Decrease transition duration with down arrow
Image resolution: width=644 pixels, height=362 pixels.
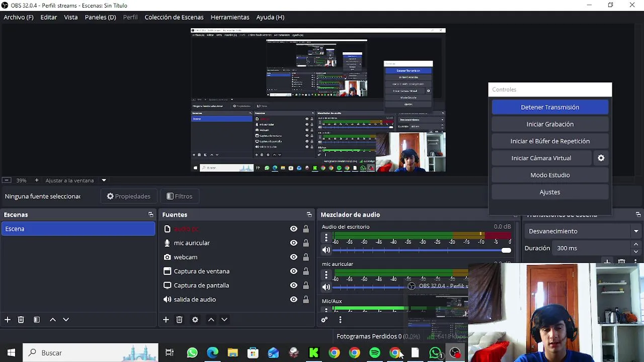[636, 251]
